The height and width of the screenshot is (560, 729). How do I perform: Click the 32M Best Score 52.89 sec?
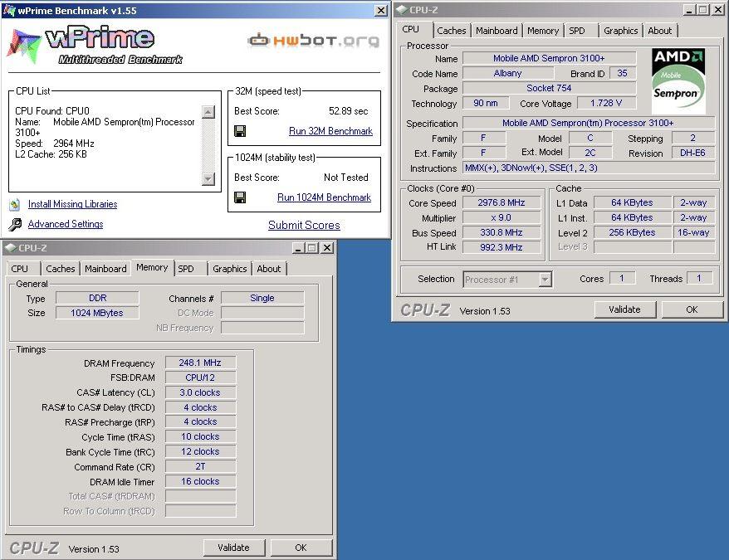point(348,111)
